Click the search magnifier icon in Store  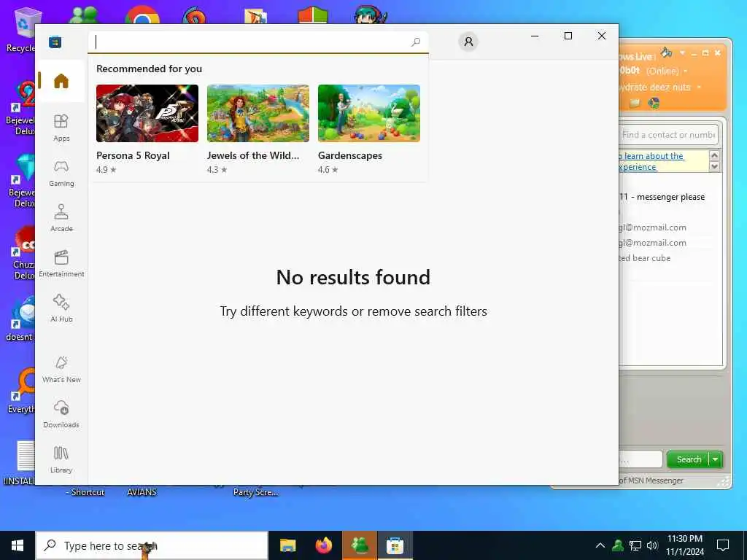pyautogui.click(x=415, y=42)
